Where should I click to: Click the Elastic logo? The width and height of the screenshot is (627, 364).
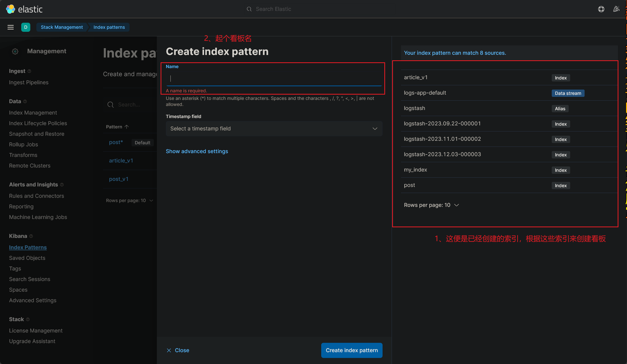click(24, 9)
